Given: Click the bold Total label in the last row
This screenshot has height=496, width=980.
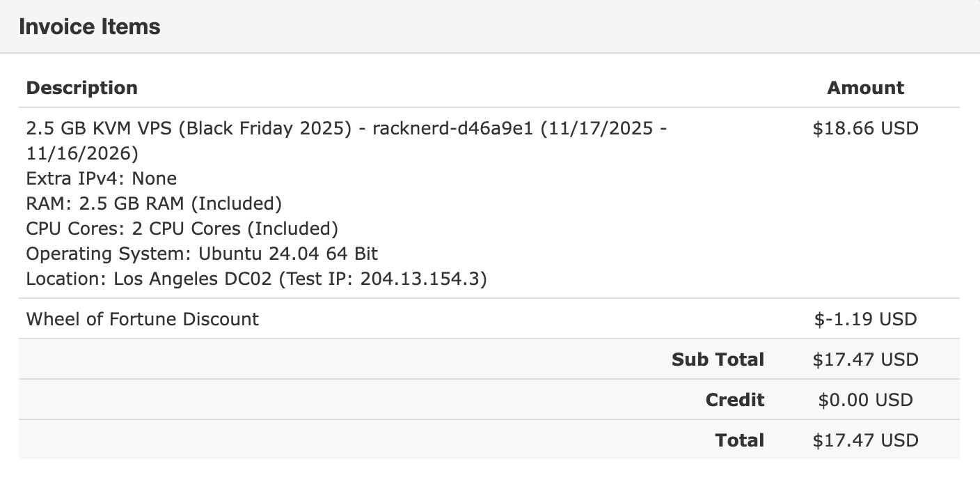Looking at the screenshot, I should click(739, 440).
